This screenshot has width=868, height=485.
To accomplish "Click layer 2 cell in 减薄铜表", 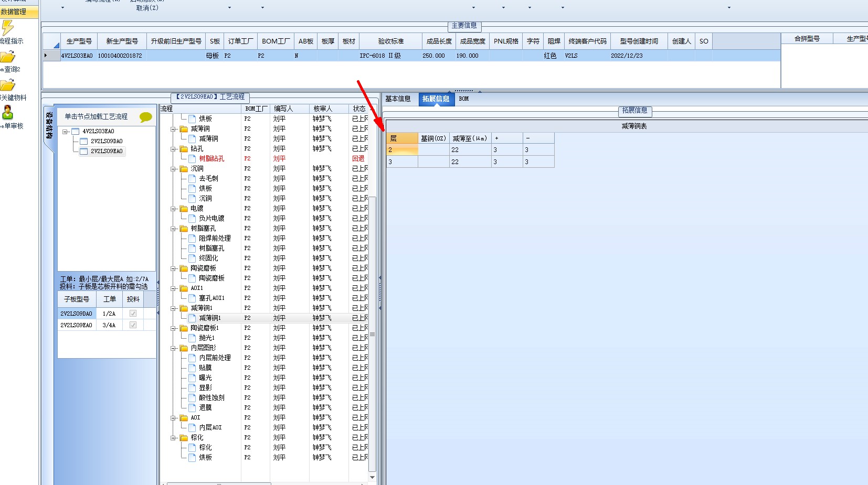I will pos(402,150).
